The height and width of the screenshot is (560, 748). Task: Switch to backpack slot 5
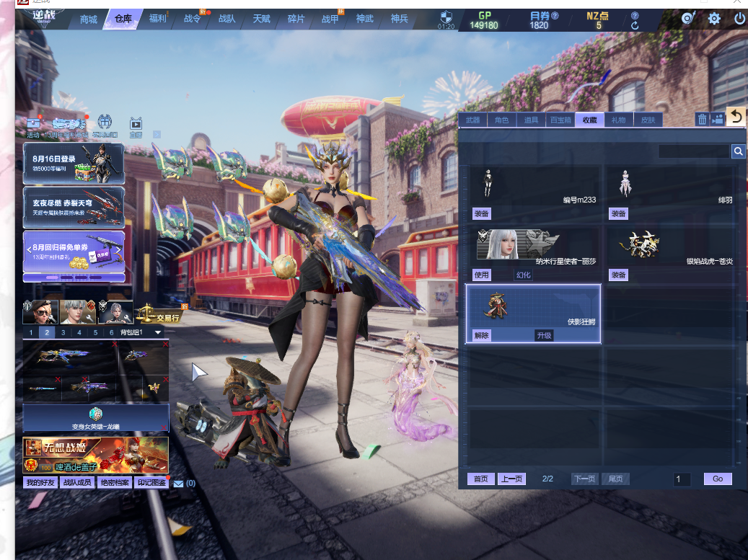95,333
